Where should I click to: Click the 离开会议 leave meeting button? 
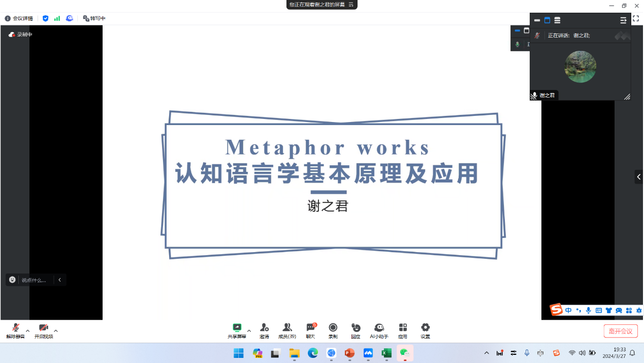click(x=621, y=331)
